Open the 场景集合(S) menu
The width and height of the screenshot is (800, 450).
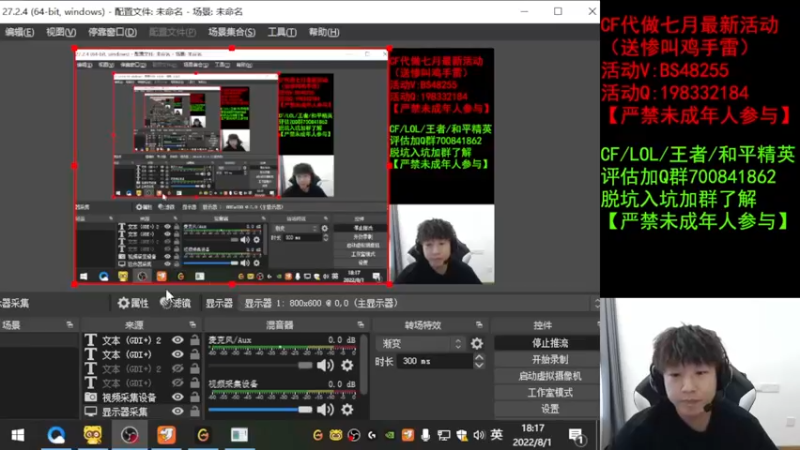pos(232,32)
